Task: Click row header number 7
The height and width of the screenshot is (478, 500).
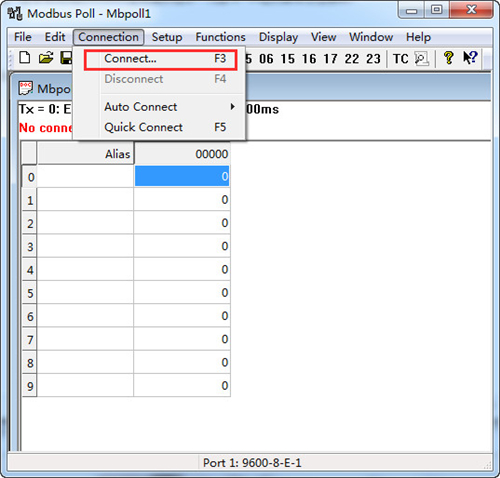Action: click(x=30, y=339)
